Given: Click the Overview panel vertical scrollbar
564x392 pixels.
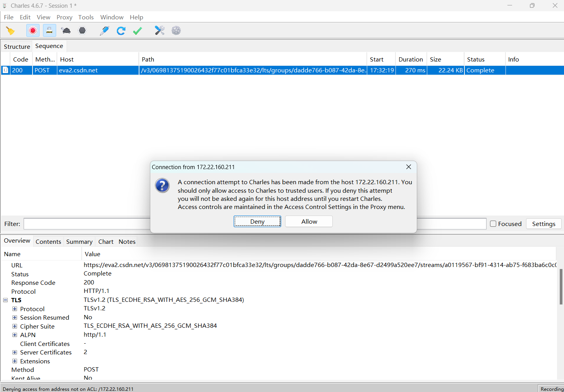Looking at the screenshot, I should pos(561,287).
